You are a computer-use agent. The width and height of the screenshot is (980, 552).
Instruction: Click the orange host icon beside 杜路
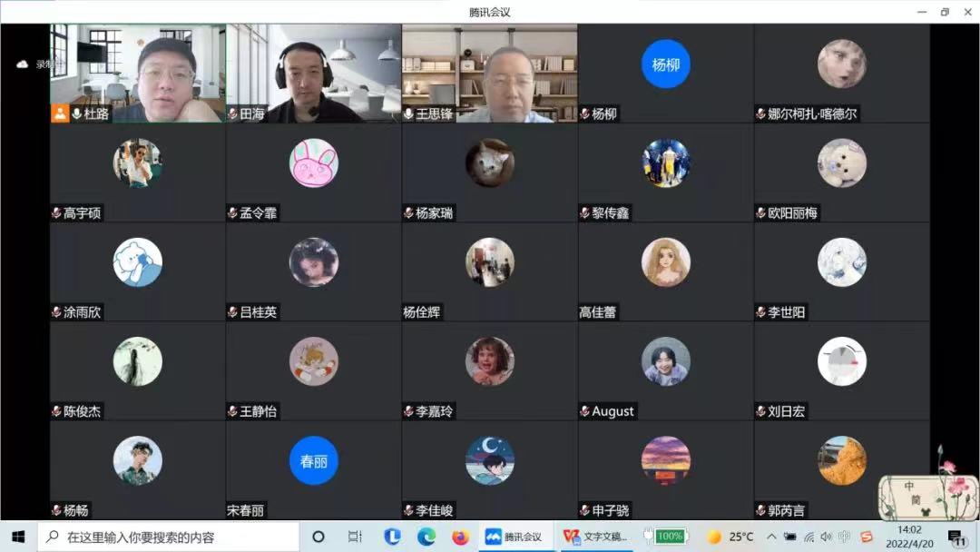(x=60, y=113)
